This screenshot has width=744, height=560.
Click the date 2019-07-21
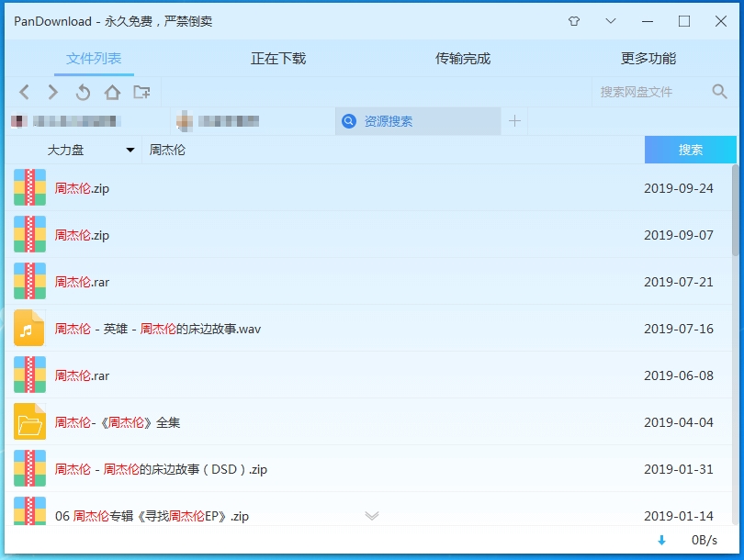pos(679,282)
